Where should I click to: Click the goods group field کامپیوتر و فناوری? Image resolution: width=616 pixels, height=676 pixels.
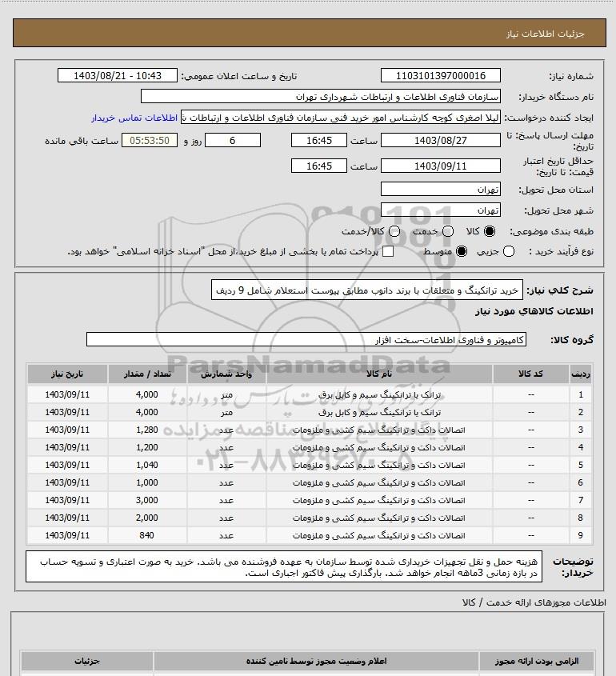pos(306,340)
